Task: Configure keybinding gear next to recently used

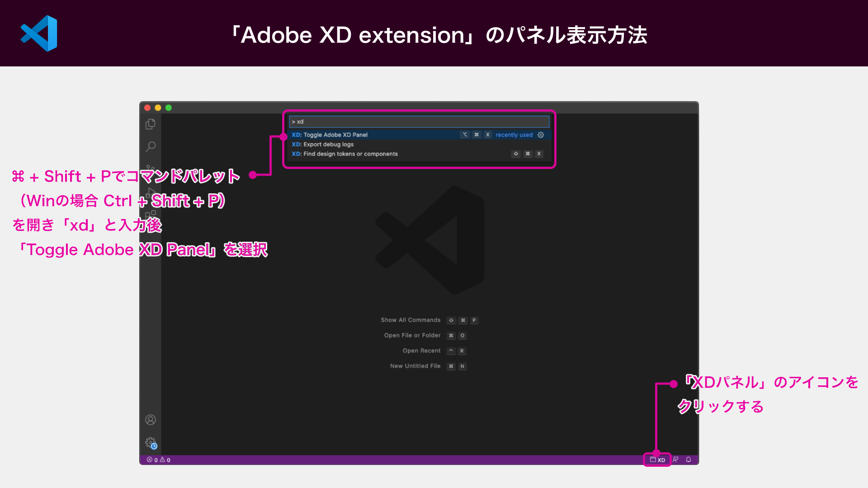Action: [x=541, y=135]
